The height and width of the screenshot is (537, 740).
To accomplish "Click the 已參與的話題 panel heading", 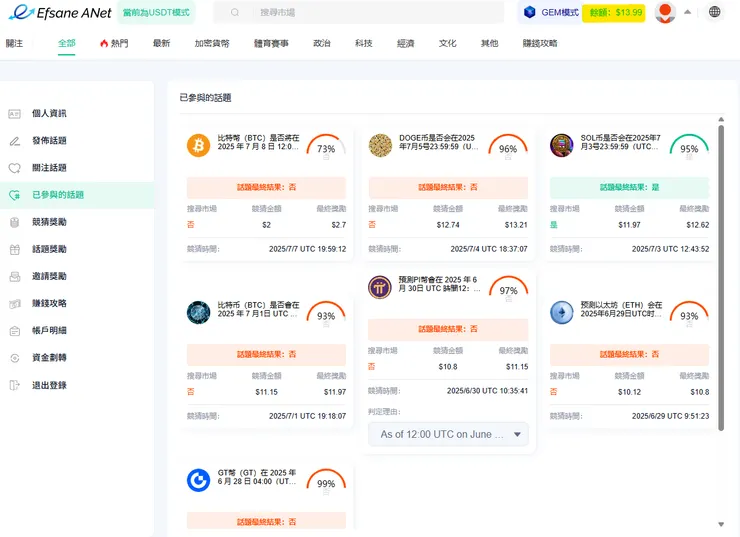I will (x=205, y=98).
